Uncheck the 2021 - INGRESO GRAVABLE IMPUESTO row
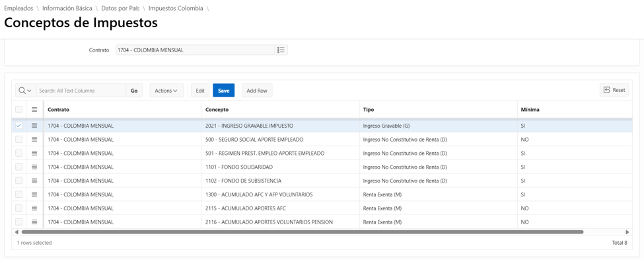Viewport: 644px width, 260px height. (x=19, y=126)
